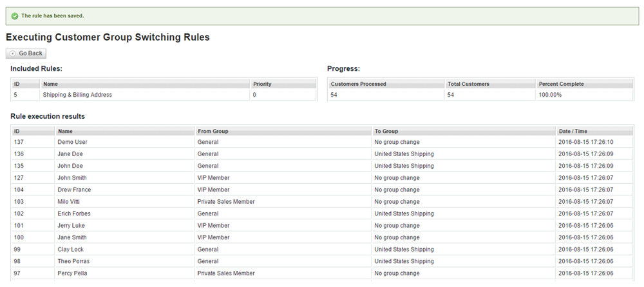Click the Go Back arrow icon

13,54
